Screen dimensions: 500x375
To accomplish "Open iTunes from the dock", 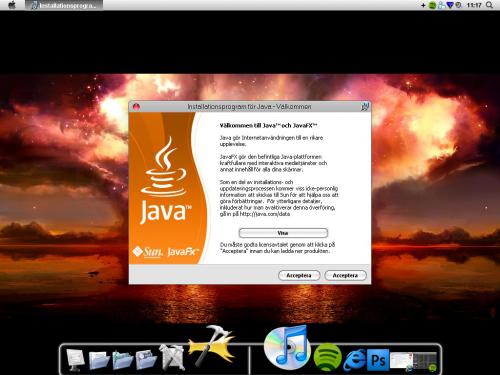I will tap(287, 347).
